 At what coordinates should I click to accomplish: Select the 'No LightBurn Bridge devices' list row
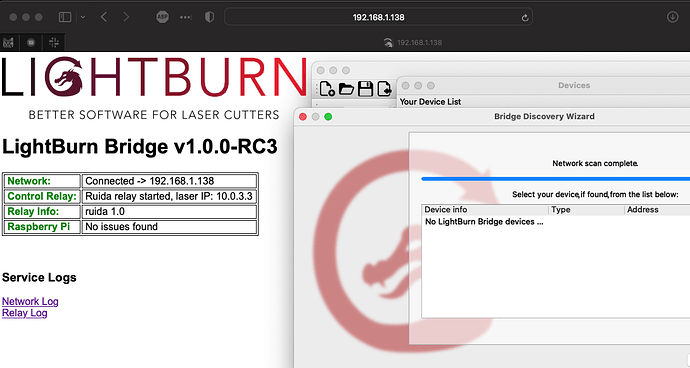(x=555, y=221)
